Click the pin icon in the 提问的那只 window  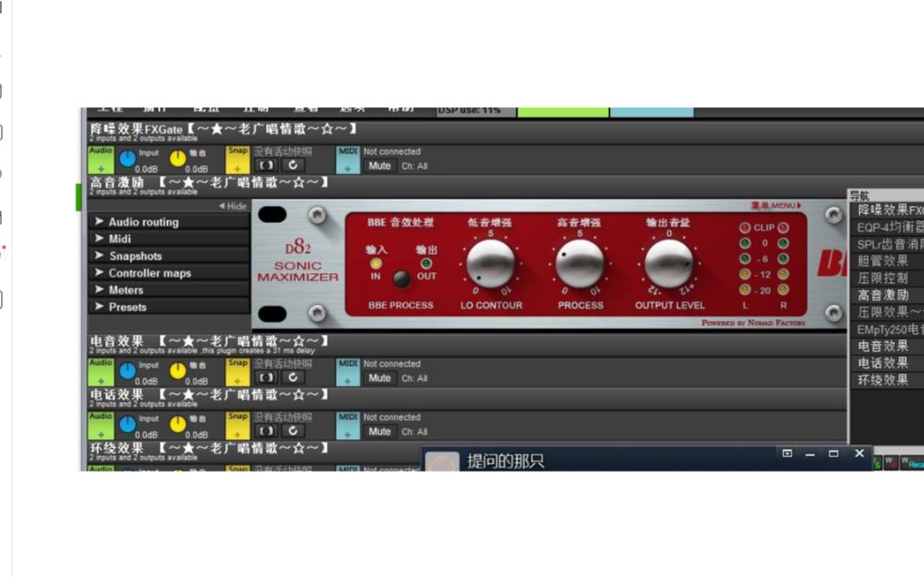[x=787, y=454]
